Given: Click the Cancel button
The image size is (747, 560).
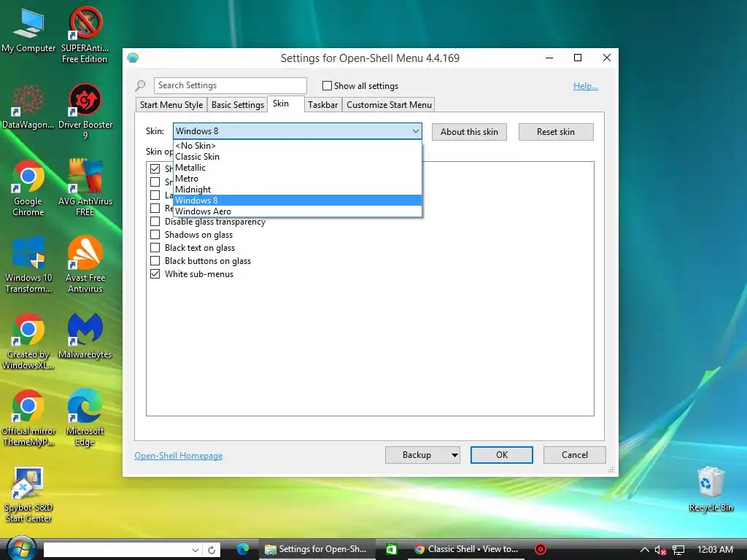Looking at the screenshot, I should (575, 455).
